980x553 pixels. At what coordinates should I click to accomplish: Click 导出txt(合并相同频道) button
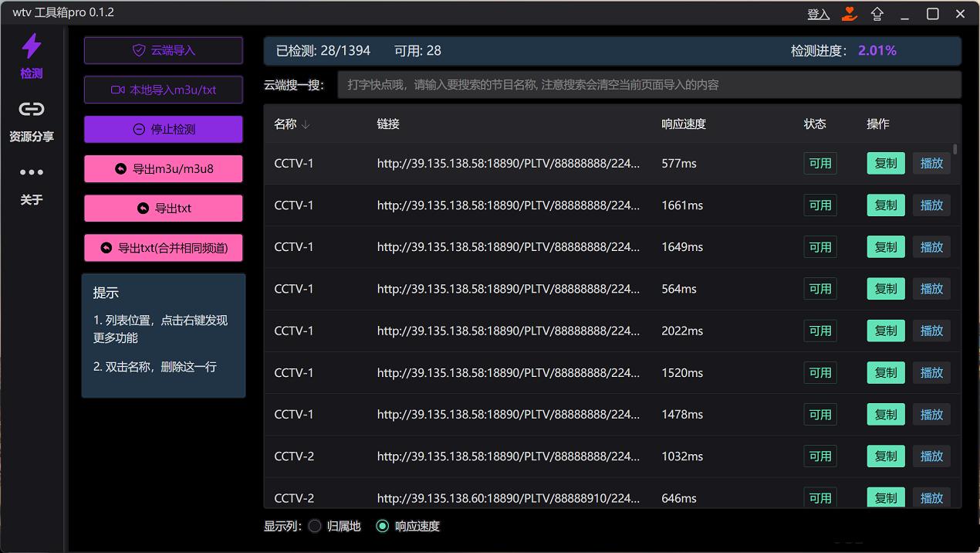tap(164, 248)
